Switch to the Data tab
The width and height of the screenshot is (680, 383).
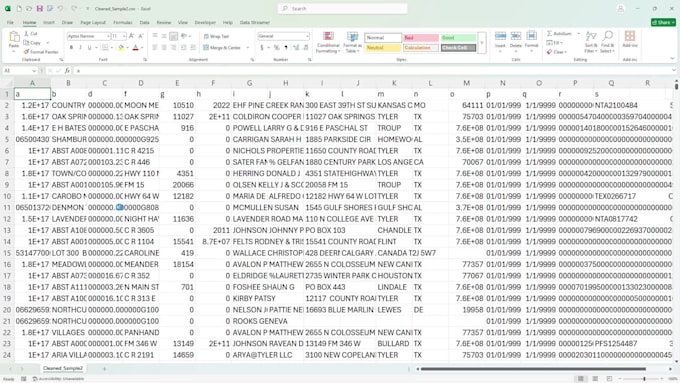coord(144,23)
